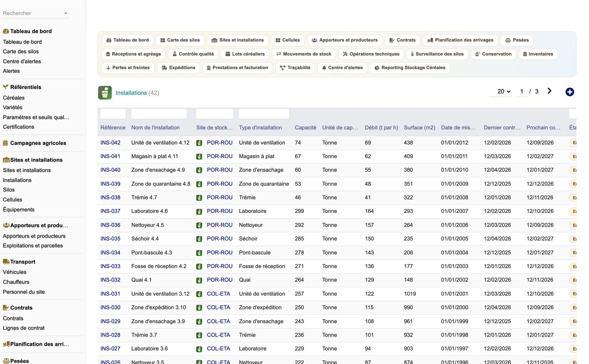Sort by Surface (m2) column header
Viewport: 589px width, 364px height.
coord(419,128)
